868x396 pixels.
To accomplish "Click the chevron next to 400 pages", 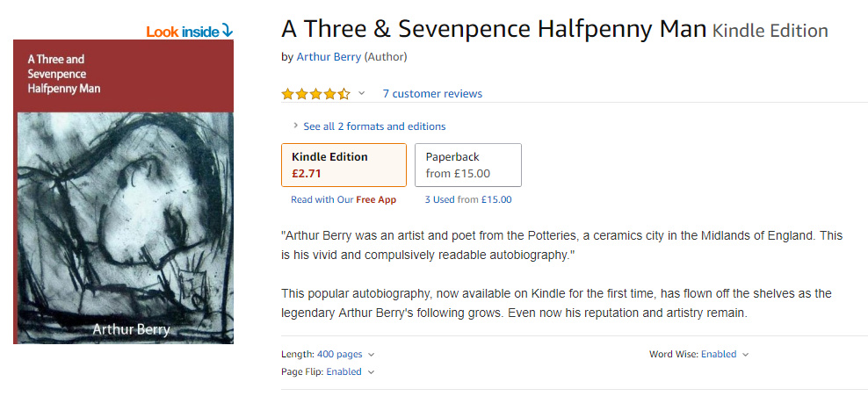I will [x=371, y=355].
